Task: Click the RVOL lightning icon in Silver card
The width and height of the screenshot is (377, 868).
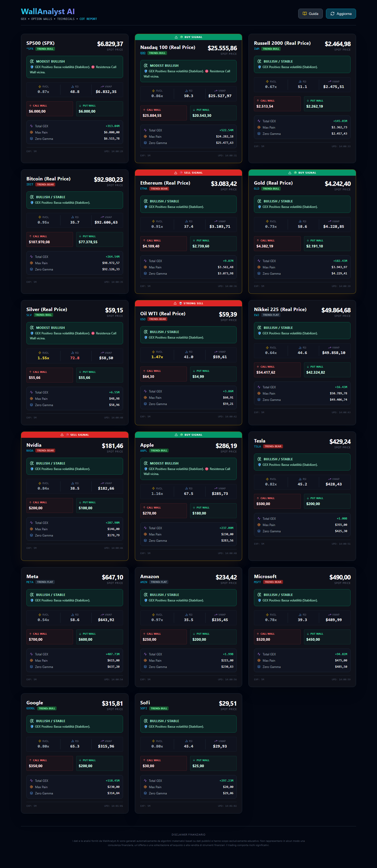Action: click(40, 353)
